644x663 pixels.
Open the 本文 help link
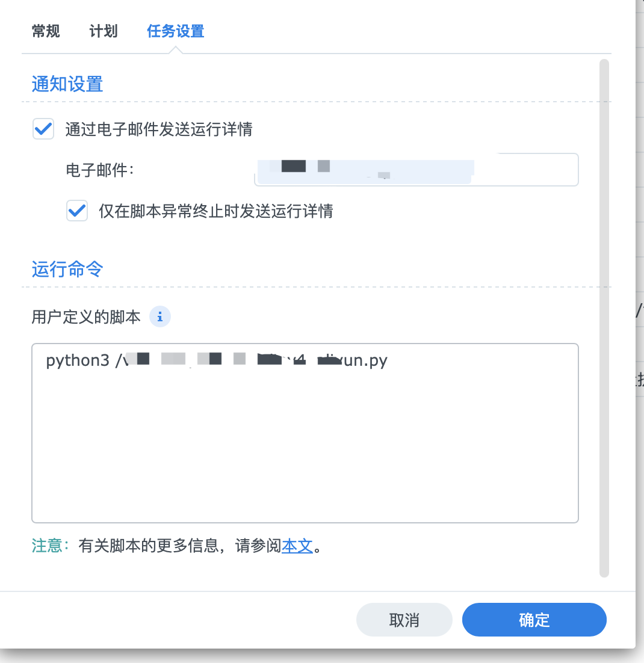[x=297, y=546]
